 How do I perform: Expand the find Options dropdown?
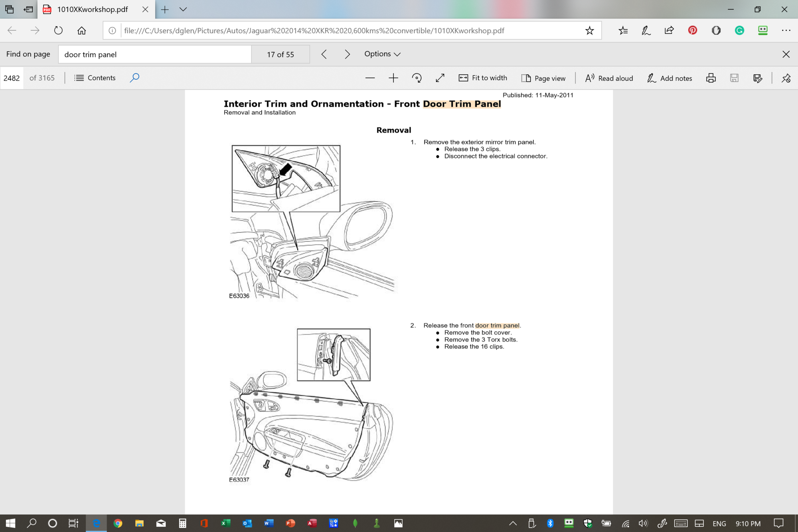[x=382, y=54]
